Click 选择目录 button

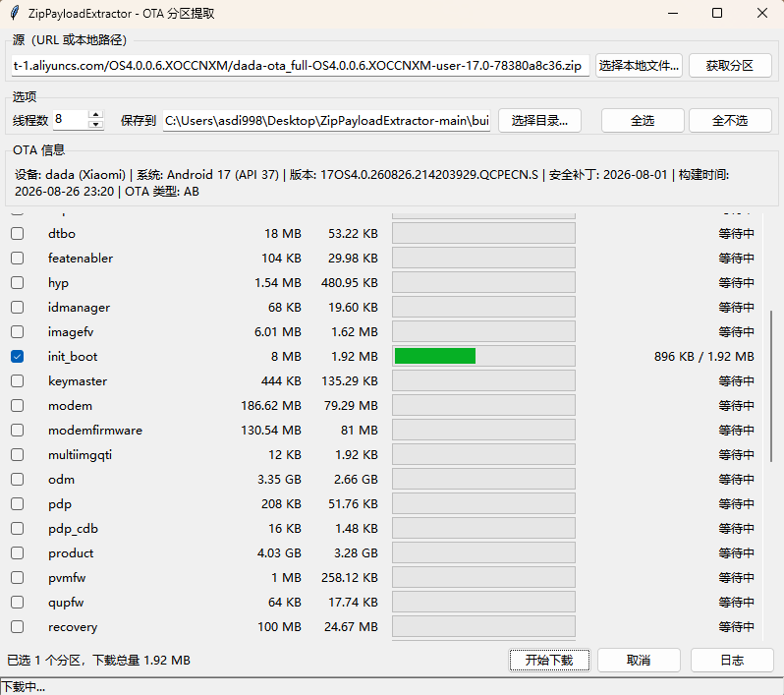[x=539, y=121]
